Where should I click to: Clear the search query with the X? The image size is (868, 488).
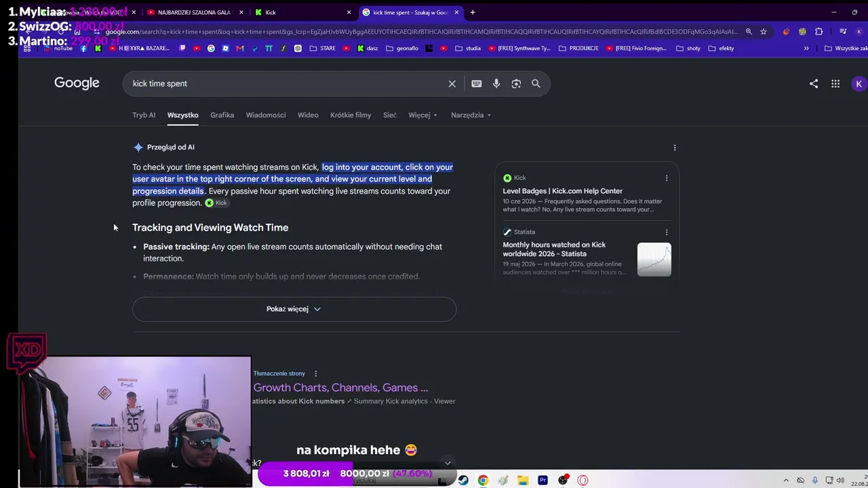452,83
